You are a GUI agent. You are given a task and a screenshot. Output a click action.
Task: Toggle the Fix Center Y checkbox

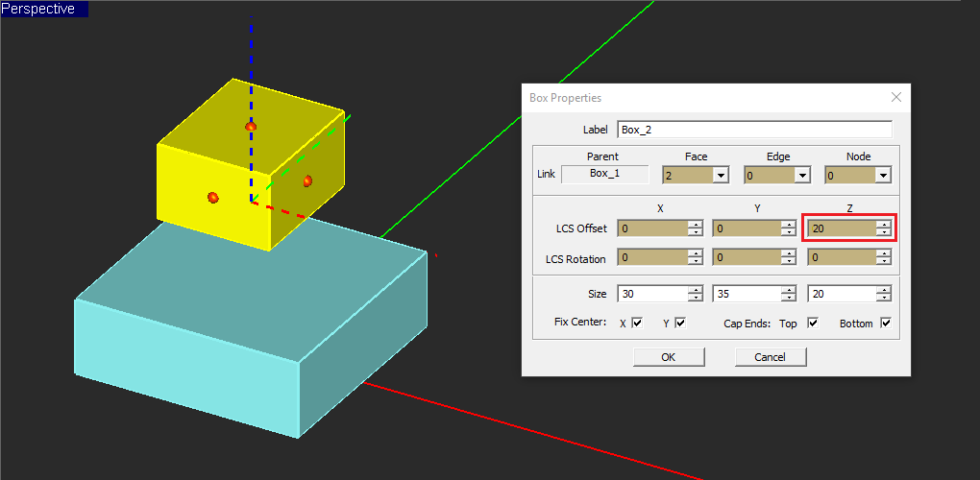(680, 324)
